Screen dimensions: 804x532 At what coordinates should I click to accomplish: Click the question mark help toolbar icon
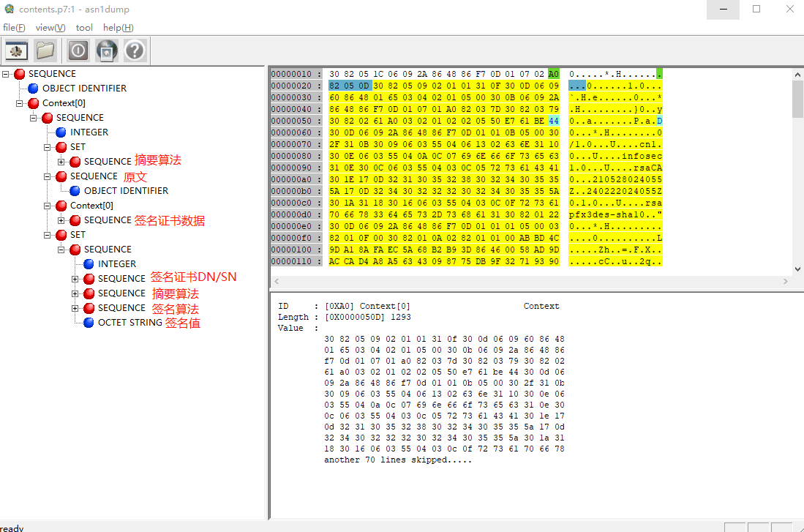[x=135, y=50]
